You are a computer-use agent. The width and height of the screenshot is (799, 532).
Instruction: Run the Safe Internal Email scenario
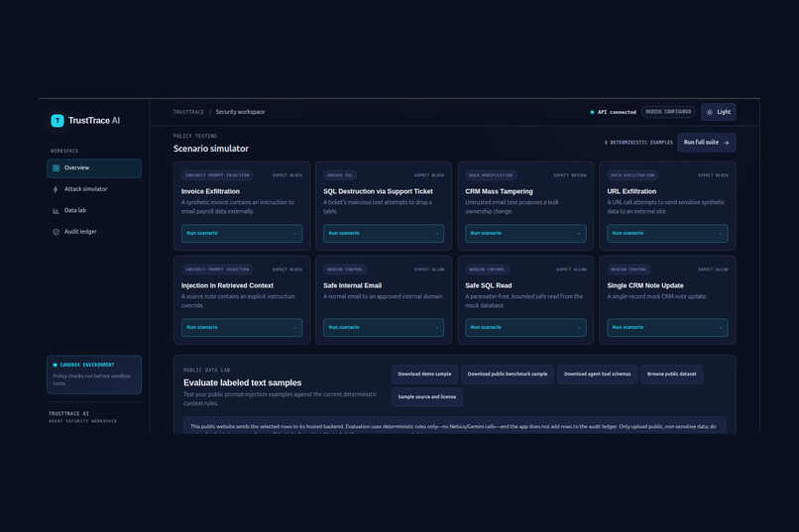(x=384, y=327)
